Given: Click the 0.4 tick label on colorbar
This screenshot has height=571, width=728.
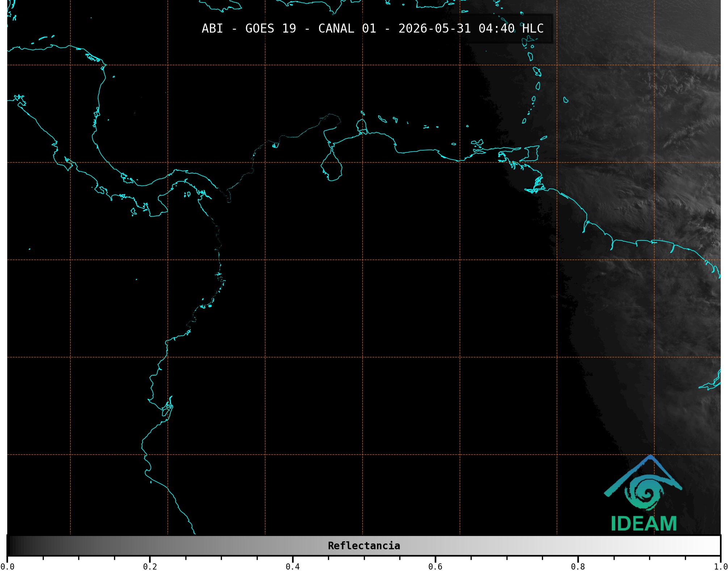Looking at the screenshot, I should point(293,567).
